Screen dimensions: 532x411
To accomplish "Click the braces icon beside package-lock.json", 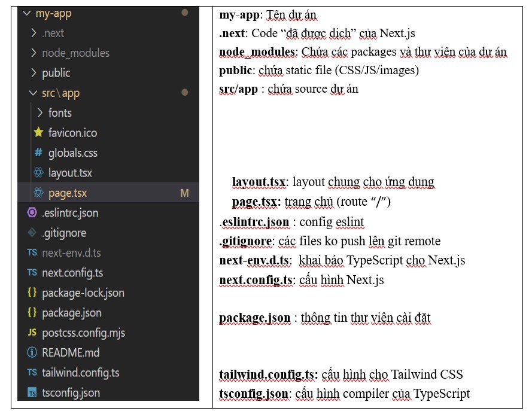I will tap(32, 293).
